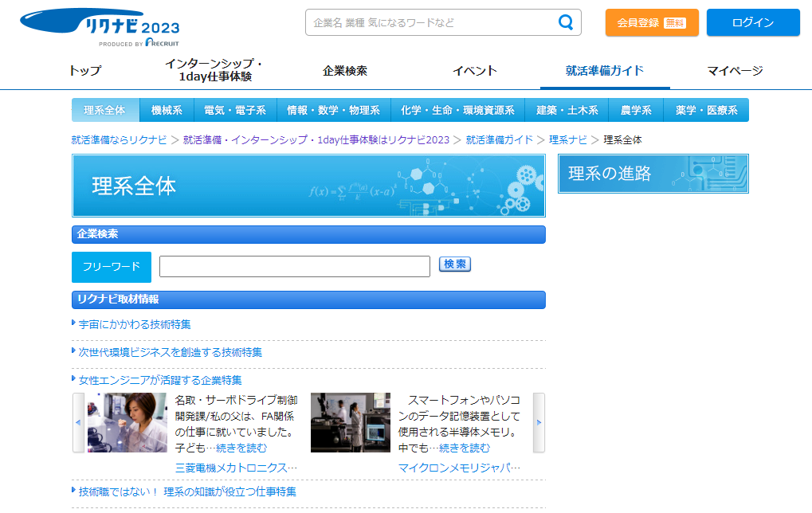This screenshot has width=812, height=513.
Task: Open the マイページ navigation item
Action: click(x=735, y=70)
